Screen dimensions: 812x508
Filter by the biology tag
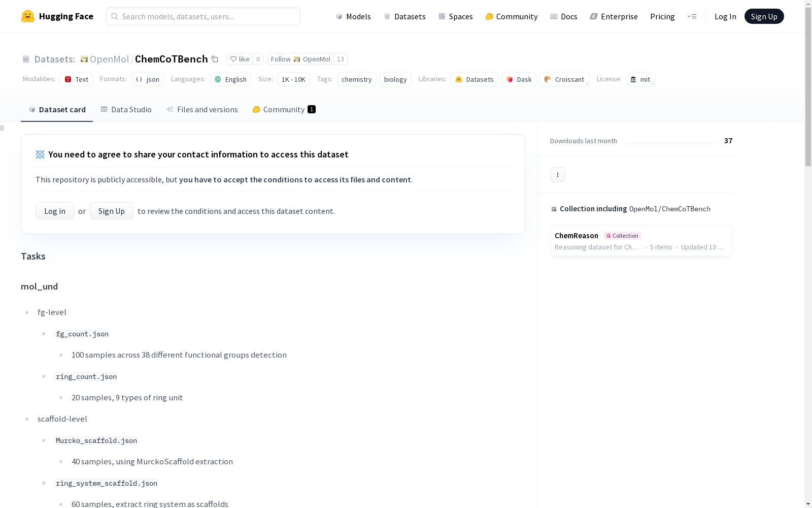point(395,79)
